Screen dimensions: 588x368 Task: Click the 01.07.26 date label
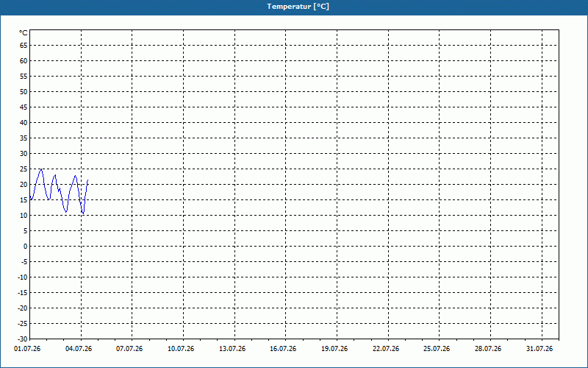coord(27,349)
